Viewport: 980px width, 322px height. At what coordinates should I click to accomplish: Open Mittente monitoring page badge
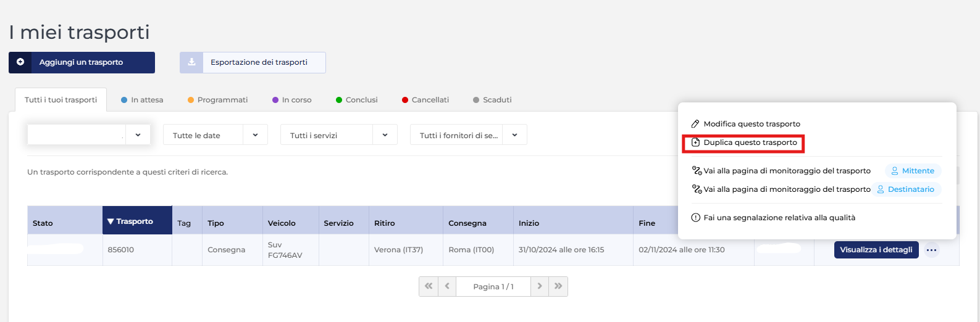913,171
